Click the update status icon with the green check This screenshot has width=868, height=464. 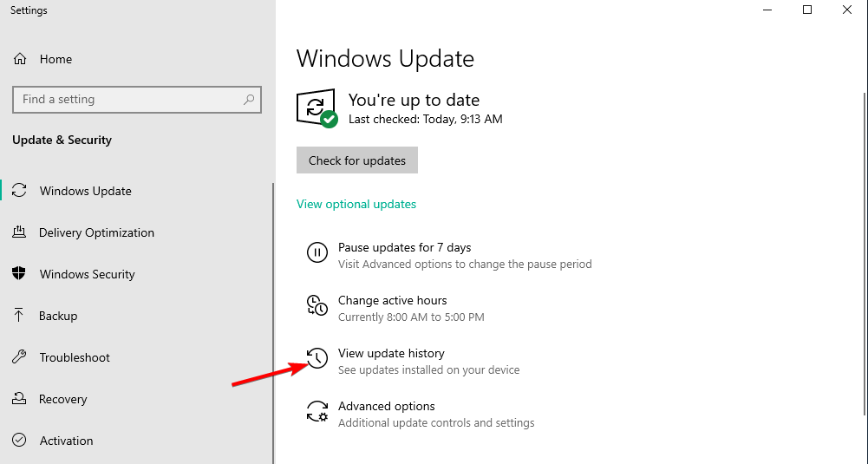click(x=317, y=108)
